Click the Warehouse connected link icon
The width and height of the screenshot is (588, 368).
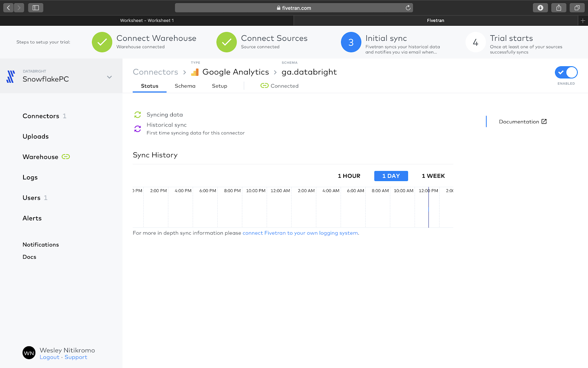66,157
